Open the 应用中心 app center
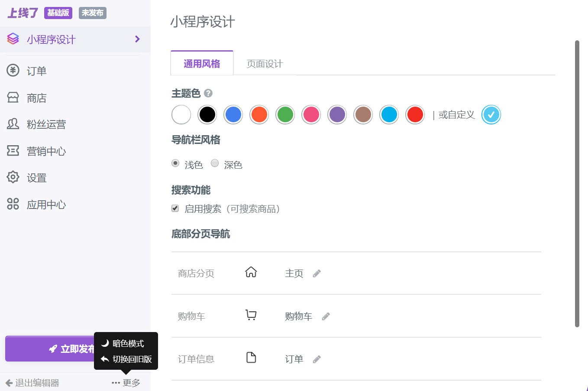The height and width of the screenshot is (391, 588). (x=46, y=204)
